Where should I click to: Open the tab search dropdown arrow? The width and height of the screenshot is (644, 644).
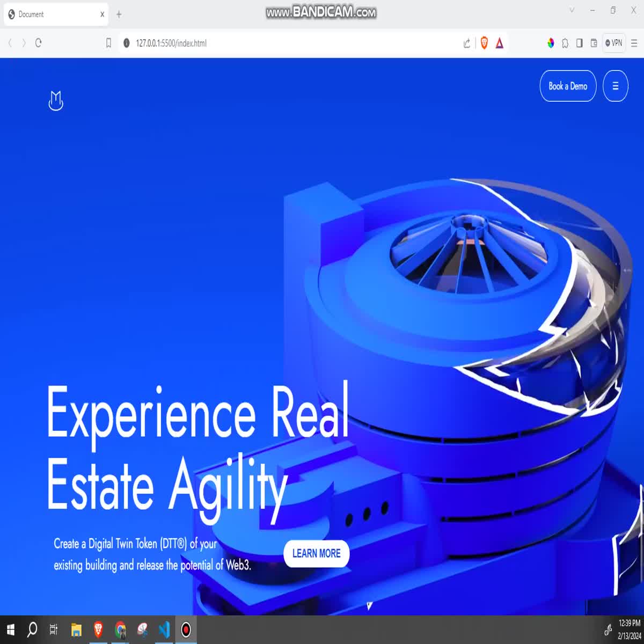(x=572, y=10)
